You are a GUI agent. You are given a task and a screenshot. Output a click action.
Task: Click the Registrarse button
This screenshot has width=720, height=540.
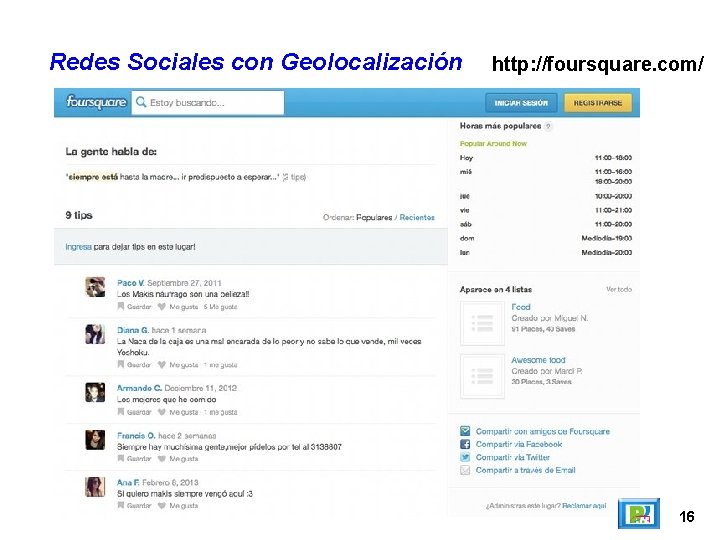coord(598,103)
